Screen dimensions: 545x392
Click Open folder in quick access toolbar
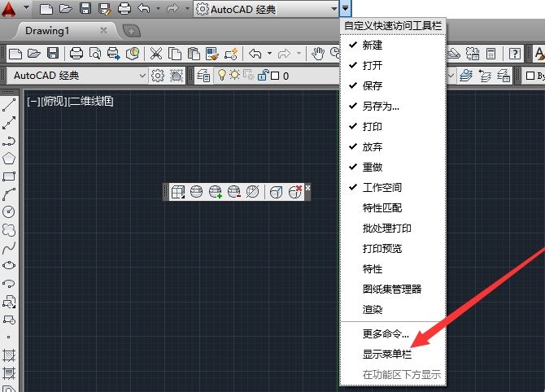pyautogui.click(x=65, y=9)
